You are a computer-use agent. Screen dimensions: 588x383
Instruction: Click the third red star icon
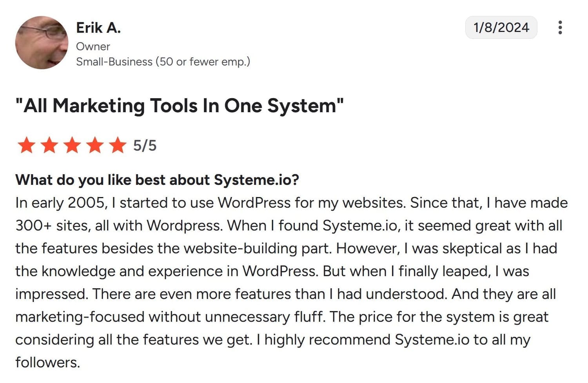72,145
